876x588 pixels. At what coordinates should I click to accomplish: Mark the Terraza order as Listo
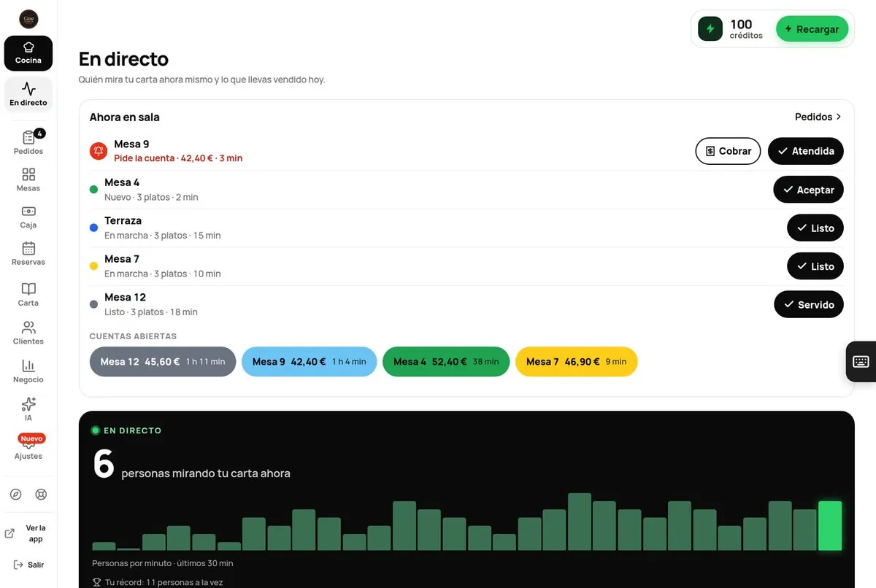tap(815, 228)
